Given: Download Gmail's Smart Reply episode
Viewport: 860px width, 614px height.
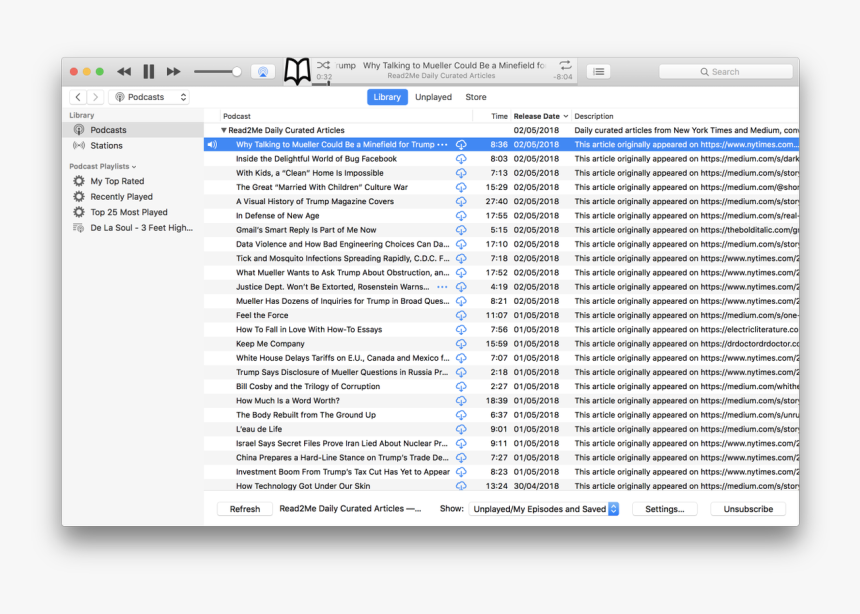Looking at the screenshot, I should click(461, 230).
